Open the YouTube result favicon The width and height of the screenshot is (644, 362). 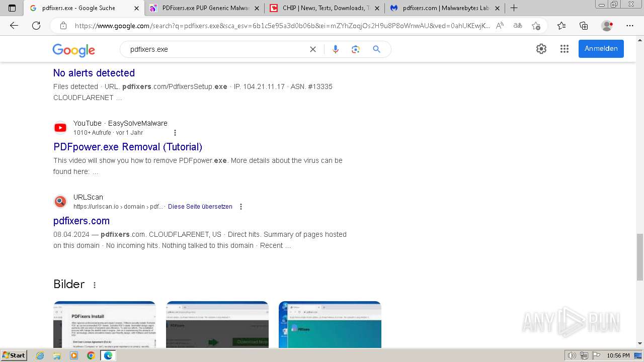click(x=60, y=128)
